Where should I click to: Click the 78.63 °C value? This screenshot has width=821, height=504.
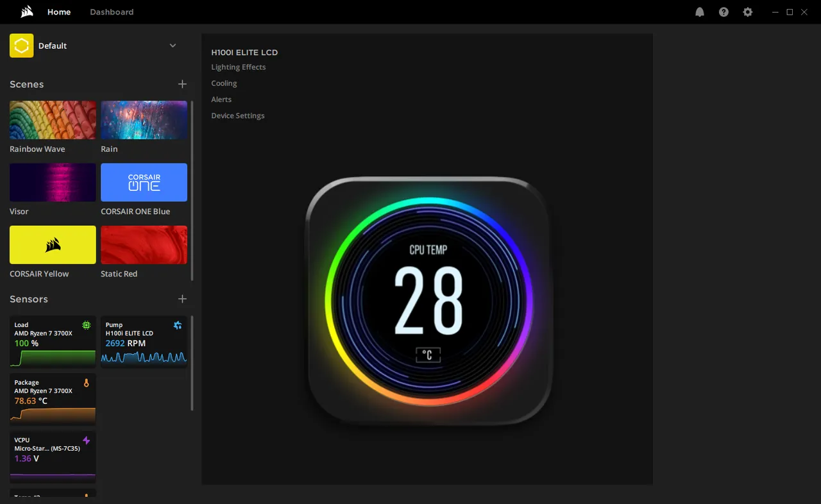[x=31, y=401]
